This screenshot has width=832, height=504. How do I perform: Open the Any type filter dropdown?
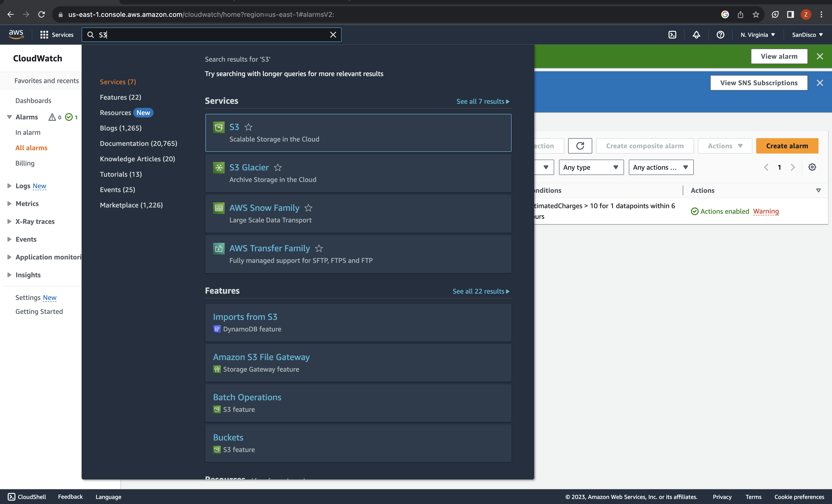[x=591, y=168]
